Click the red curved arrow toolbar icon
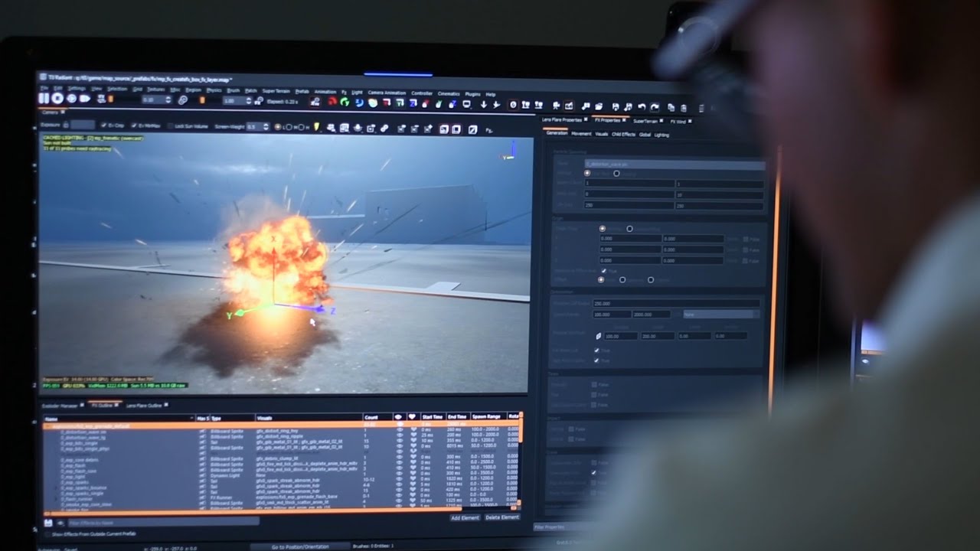Screen dimensions: 980x551 332,102
